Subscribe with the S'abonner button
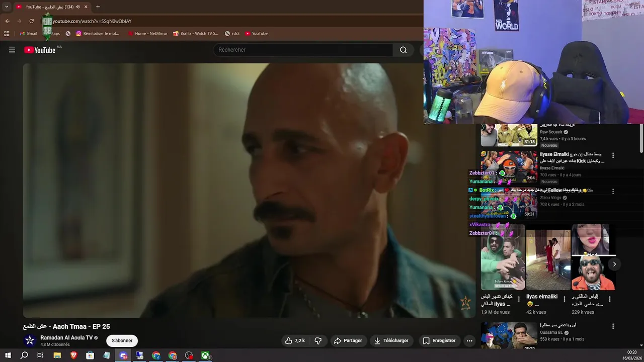The height and width of the screenshot is (362, 644). click(122, 341)
